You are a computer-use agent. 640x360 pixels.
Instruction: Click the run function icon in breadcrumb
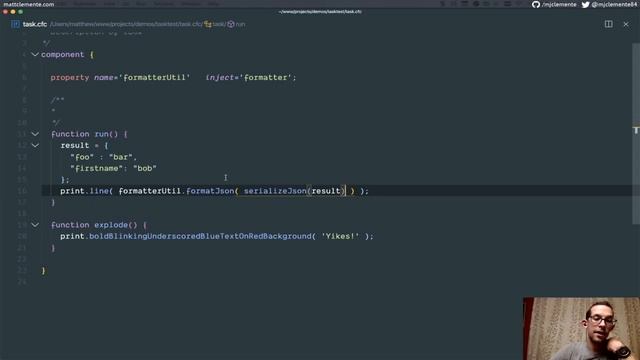click(231, 24)
